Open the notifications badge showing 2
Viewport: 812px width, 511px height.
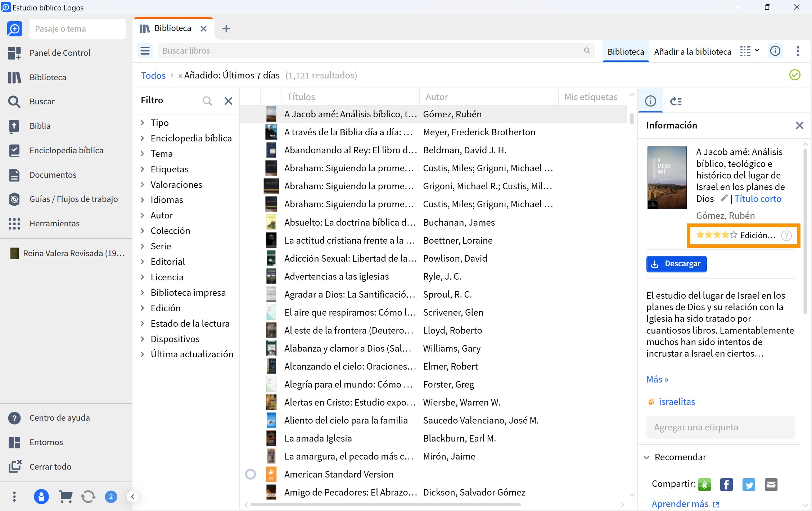pyautogui.click(x=111, y=497)
